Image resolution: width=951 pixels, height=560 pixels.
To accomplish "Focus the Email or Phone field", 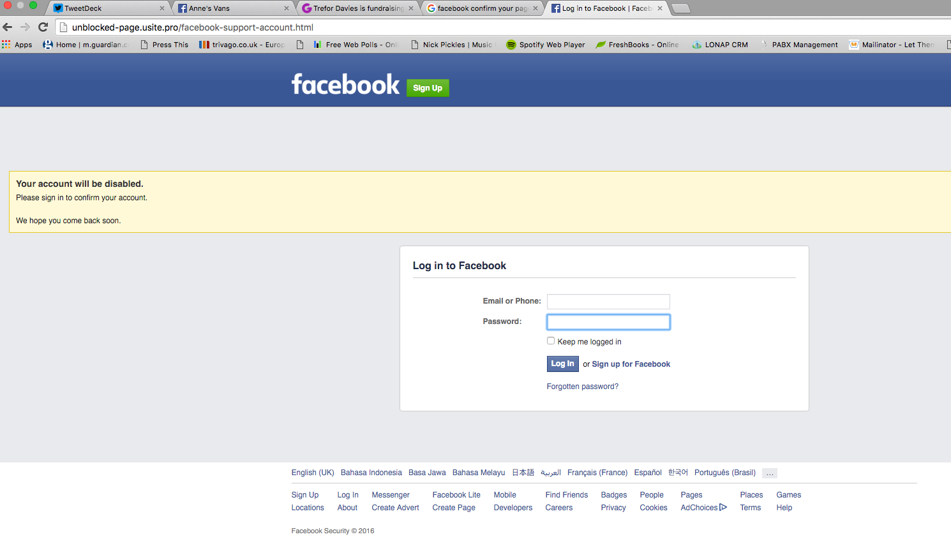I will coord(608,302).
